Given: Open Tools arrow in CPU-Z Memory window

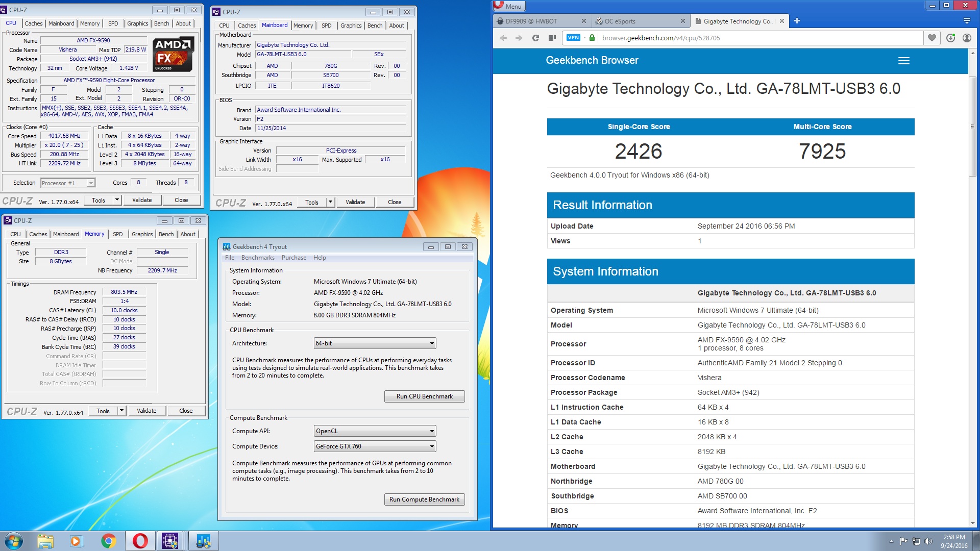Looking at the screenshot, I should click(x=121, y=411).
